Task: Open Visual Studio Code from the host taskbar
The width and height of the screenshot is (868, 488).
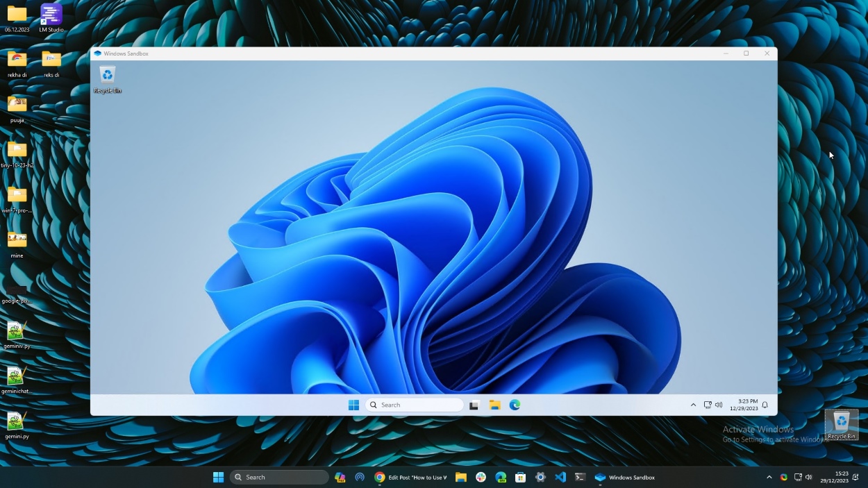Action: coord(560,477)
